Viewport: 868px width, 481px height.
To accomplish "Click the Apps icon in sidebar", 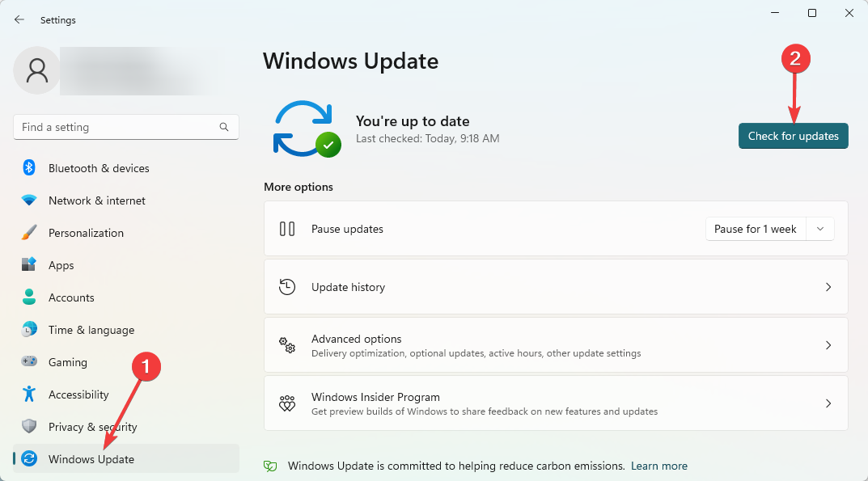I will [29, 264].
